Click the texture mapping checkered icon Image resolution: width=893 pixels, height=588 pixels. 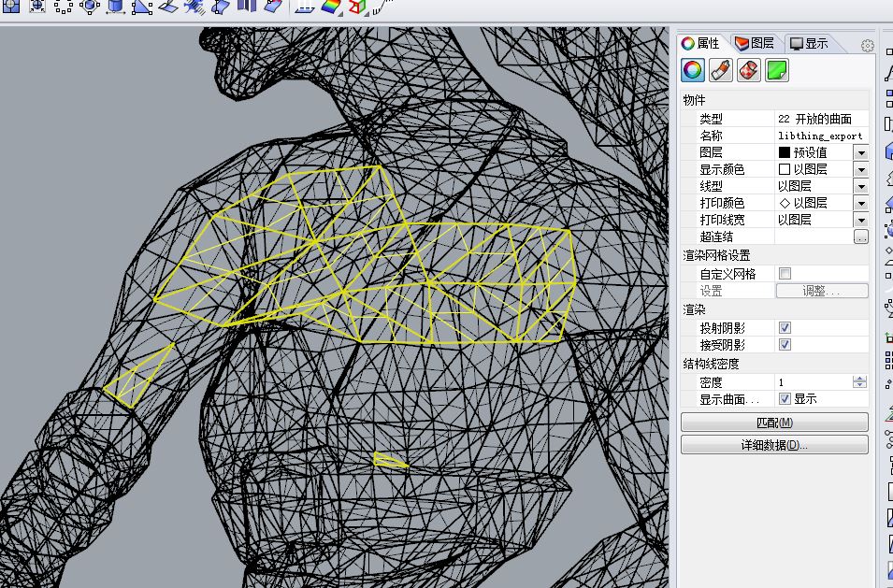coord(748,70)
